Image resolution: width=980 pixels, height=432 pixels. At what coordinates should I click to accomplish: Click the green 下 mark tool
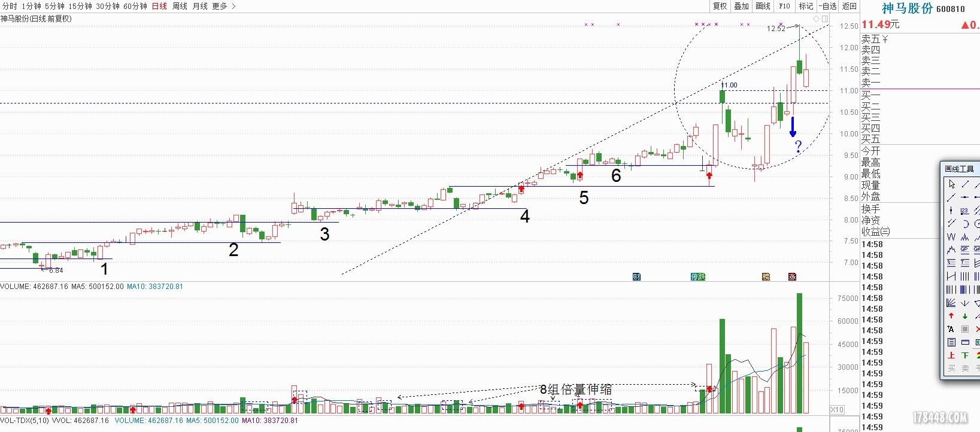(x=965, y=355)
